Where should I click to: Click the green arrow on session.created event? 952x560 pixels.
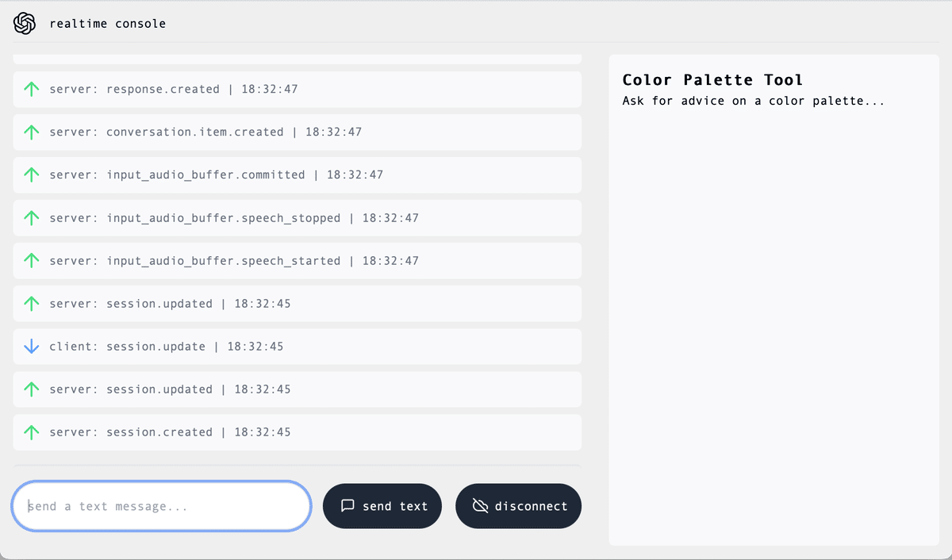tap(31, 432)
